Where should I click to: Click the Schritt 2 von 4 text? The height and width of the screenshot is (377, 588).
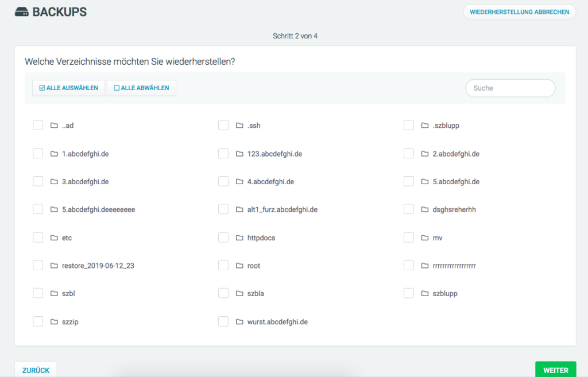(295, 36)
